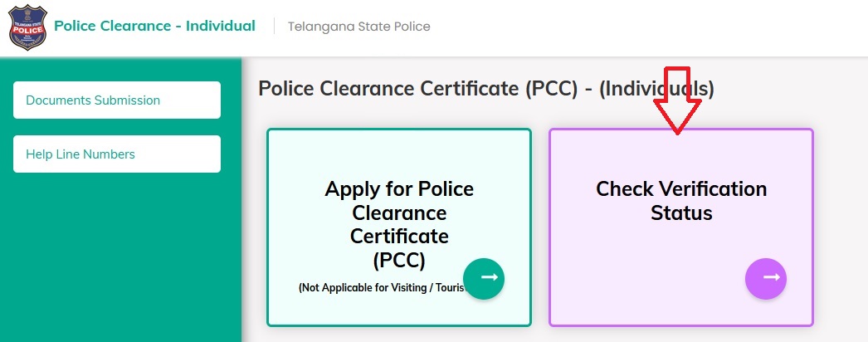Open Documents Submission in the sidebar

point(117,100)
